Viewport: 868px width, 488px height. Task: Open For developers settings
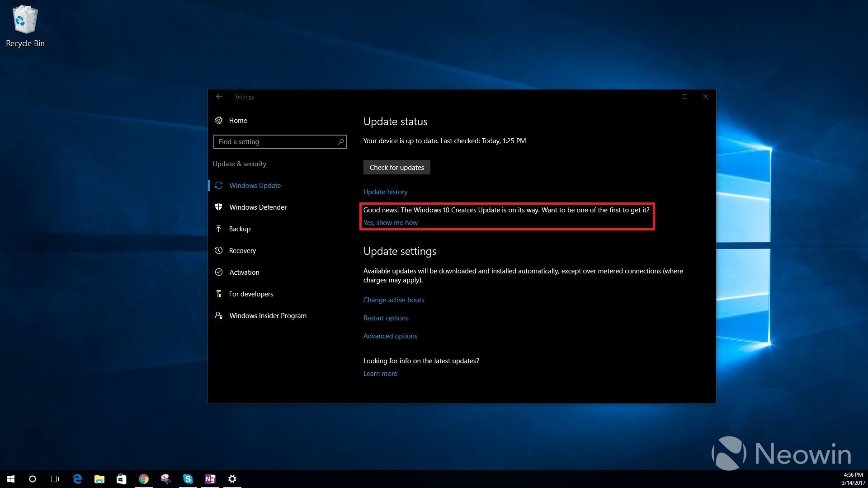(x=251, y=294)
